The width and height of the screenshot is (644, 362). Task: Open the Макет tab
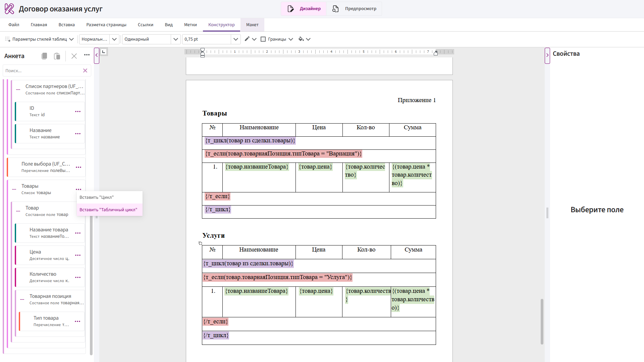point(252,25)
